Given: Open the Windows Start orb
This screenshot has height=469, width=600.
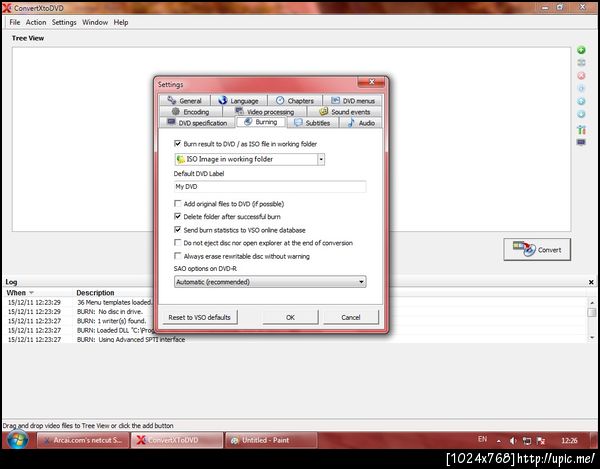Looking at the screenshot, I should coord(18,440).
